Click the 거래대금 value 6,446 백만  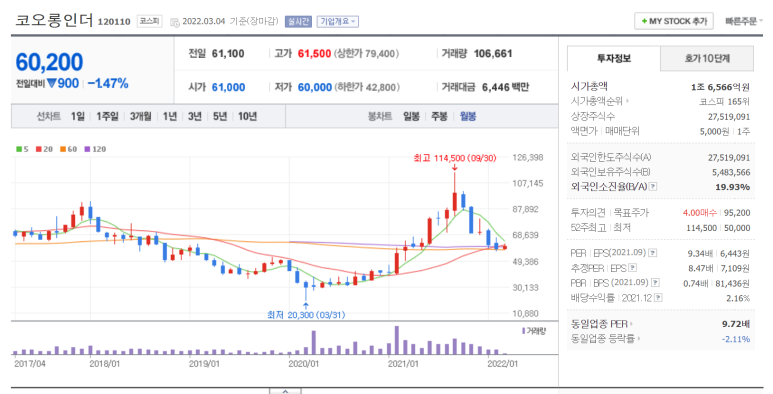[505, 87]
